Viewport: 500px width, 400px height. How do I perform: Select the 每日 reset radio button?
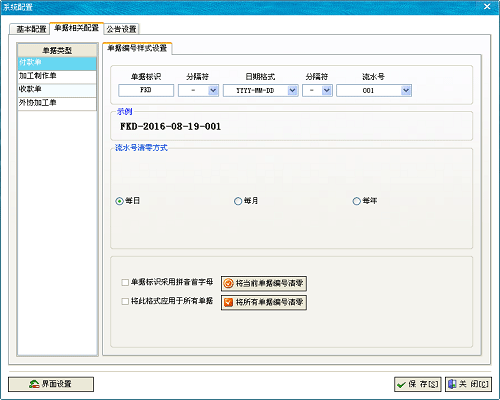[119, 201]
